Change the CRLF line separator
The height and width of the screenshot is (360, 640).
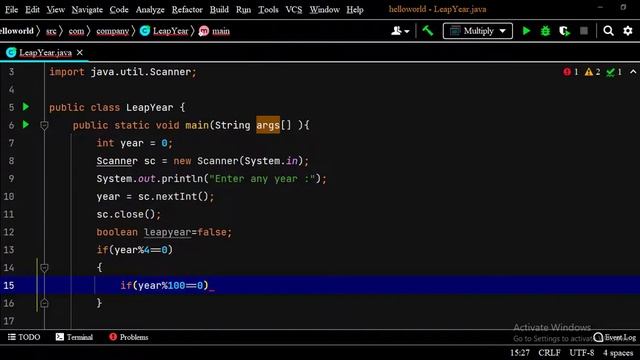click(549, 353)
